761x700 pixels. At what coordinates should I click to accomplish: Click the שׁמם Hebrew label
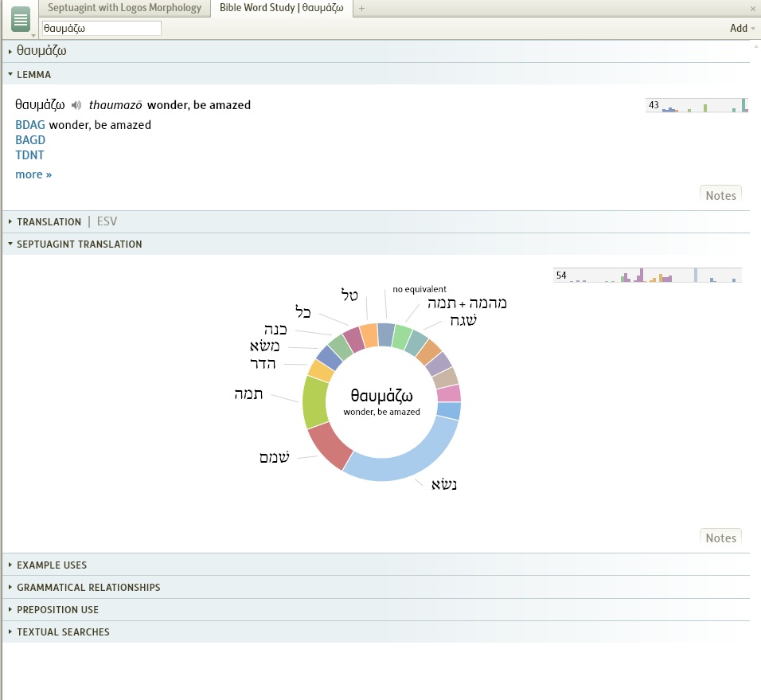[274, 457]
